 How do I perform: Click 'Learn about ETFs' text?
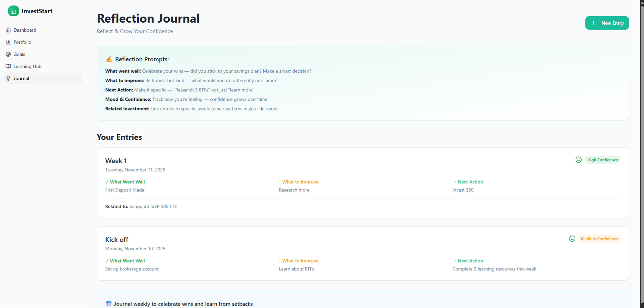click(x=296, y=269)
